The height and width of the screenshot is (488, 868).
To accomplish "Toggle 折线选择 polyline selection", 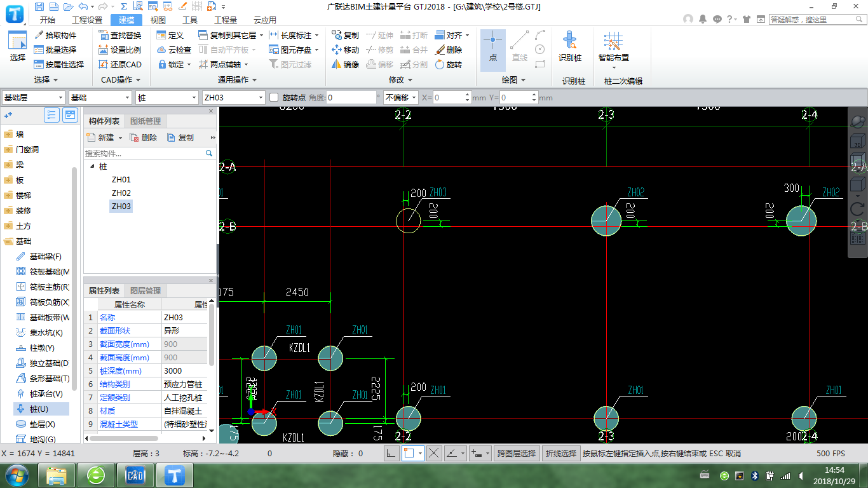I will (561, 453).
